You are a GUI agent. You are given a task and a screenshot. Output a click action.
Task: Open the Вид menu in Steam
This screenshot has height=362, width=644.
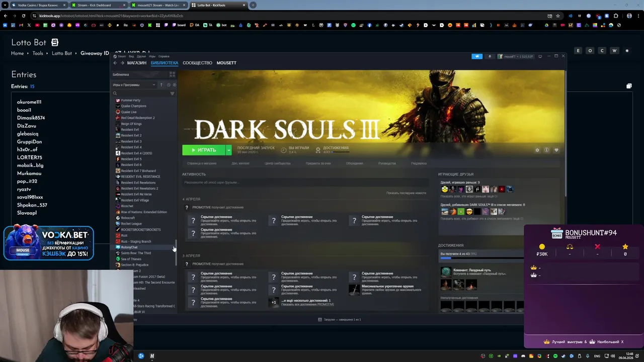click(x=131, y=56)
